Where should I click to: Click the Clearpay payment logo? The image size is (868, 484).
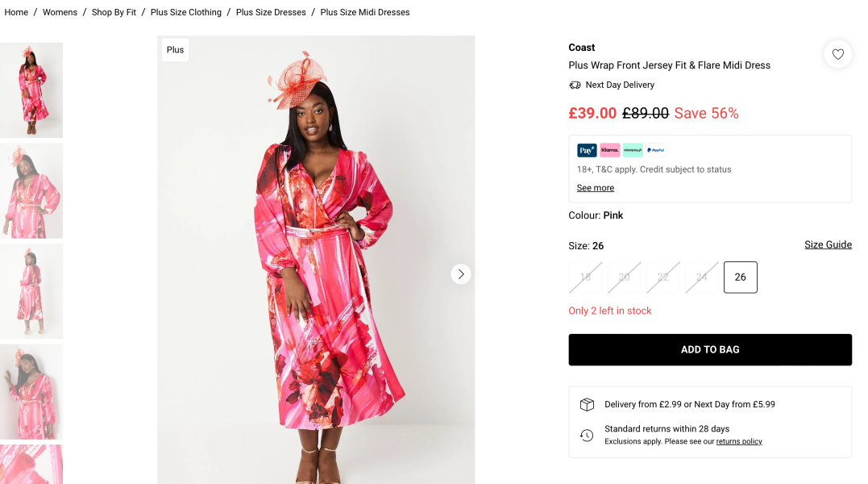point(633,150)
